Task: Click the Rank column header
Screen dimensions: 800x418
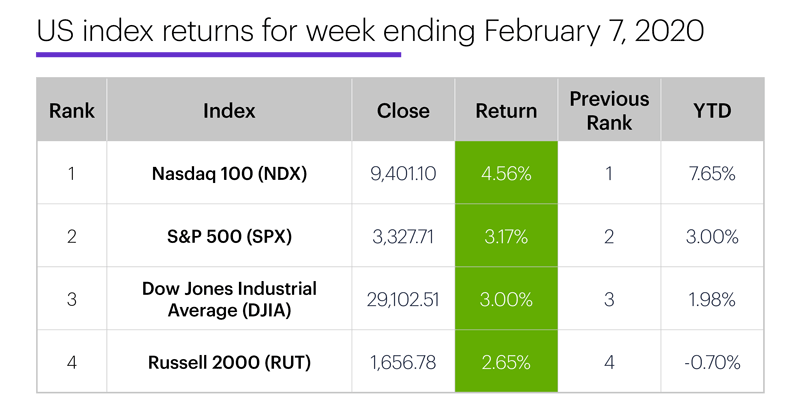Action: (x=71, y=111)
